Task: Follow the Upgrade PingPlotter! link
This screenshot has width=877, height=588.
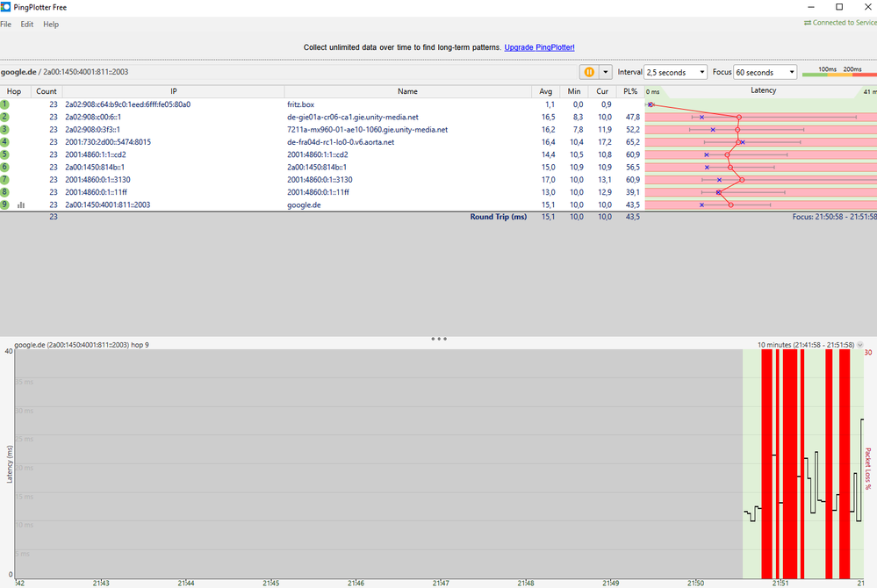Action: point(539,47)
